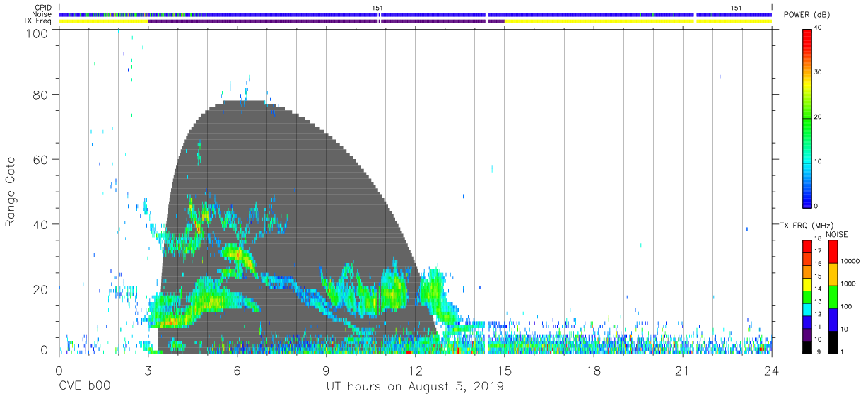Select the CPID value "151" above the plot

[x=378, y=8]
